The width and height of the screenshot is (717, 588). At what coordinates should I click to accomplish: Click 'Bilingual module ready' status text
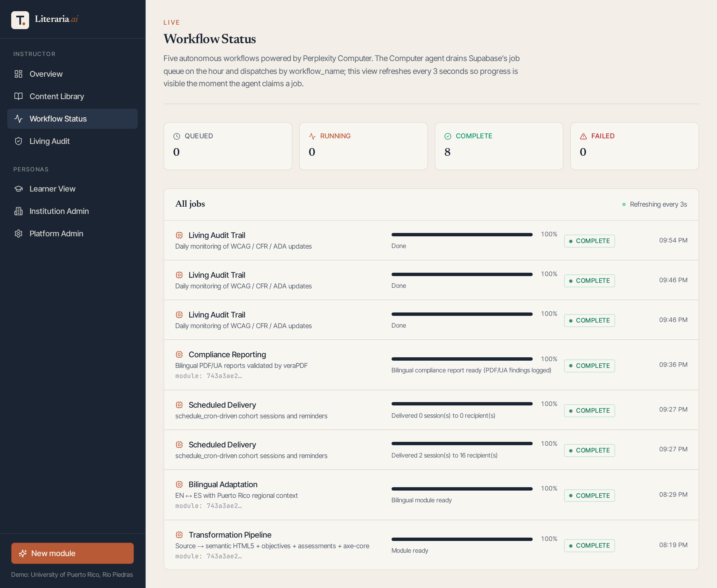tap(422, 500)
